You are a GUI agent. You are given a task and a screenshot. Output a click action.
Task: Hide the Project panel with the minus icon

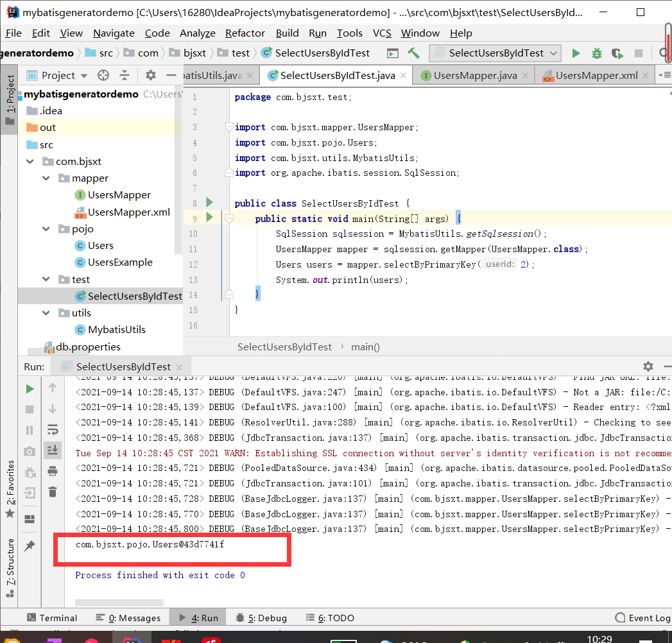[171, 75]
